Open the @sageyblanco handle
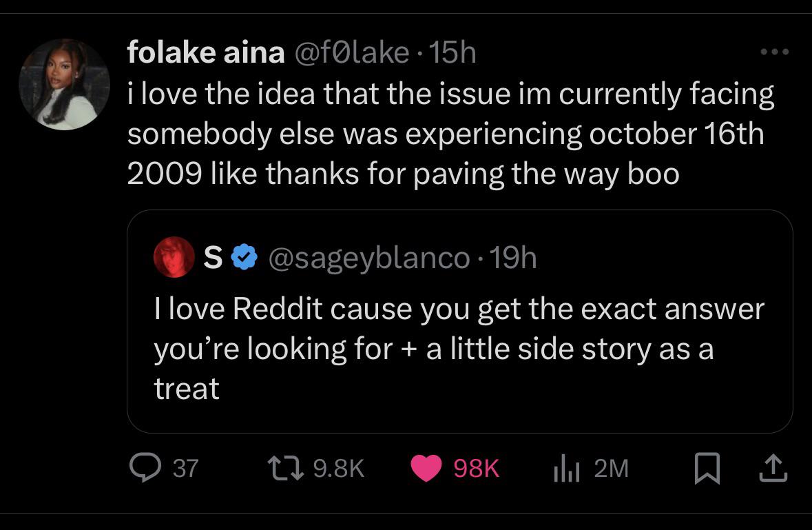 (368, 258)
